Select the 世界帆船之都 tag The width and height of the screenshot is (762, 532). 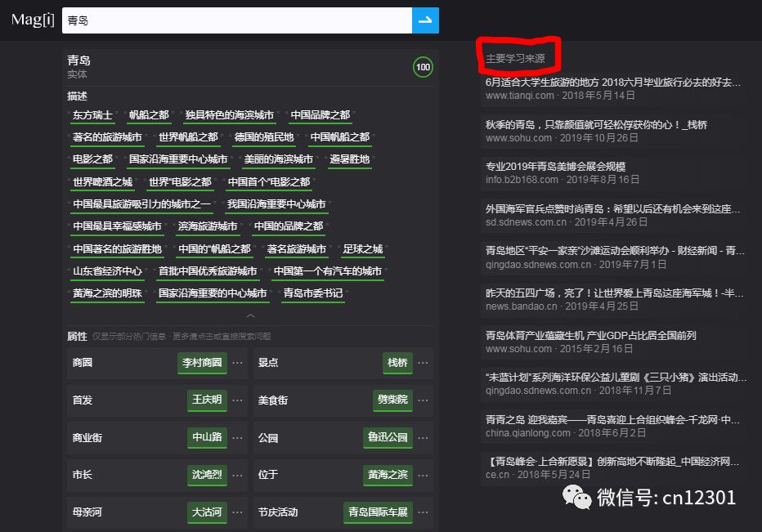pos(188,137)
